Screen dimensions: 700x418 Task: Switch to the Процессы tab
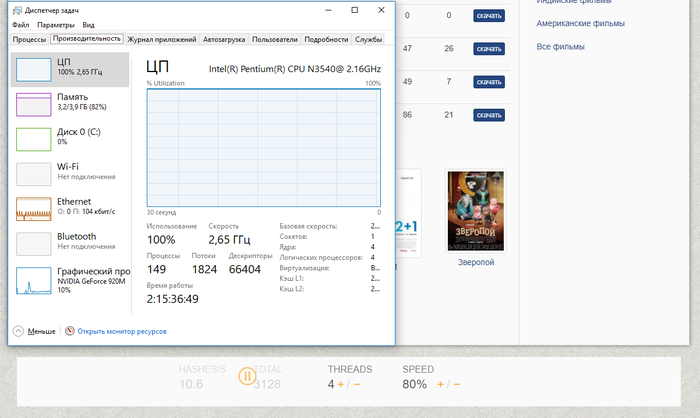(x=29, y=39)
